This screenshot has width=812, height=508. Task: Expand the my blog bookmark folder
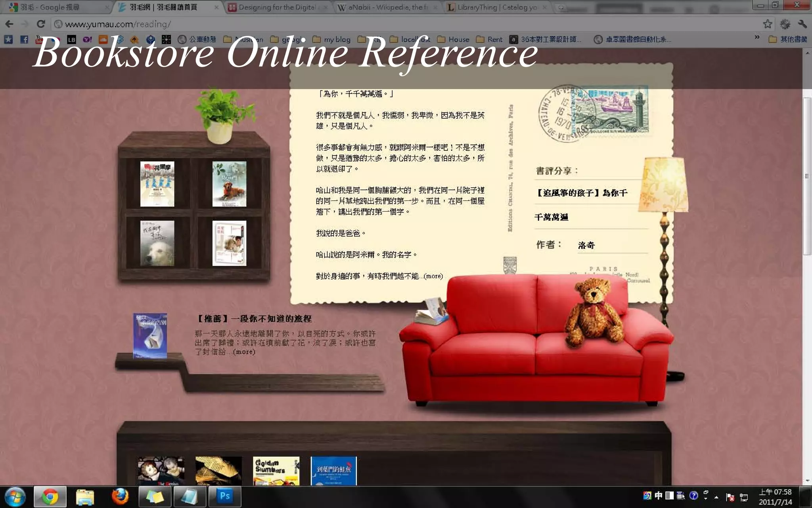coord(332,39)
